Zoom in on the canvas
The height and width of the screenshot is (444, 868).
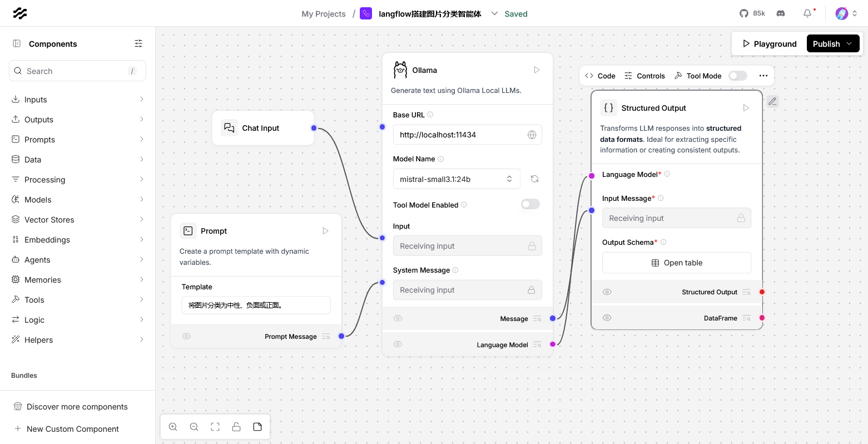(173, 427)
